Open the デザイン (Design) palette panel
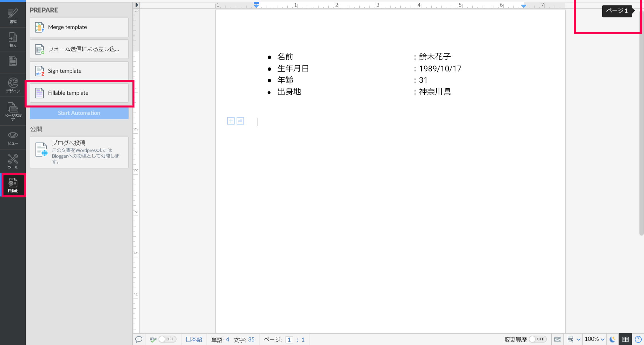Viewport: 644px width, 345px height. 13,85
